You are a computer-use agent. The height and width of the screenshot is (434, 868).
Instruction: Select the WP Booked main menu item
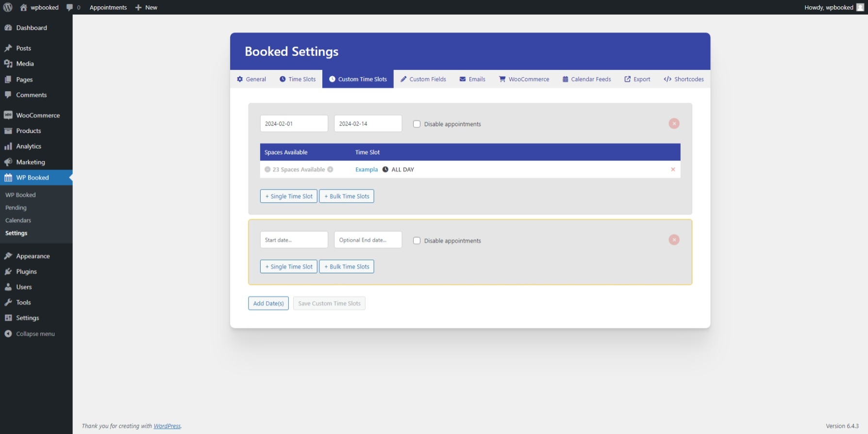(36, 177)
